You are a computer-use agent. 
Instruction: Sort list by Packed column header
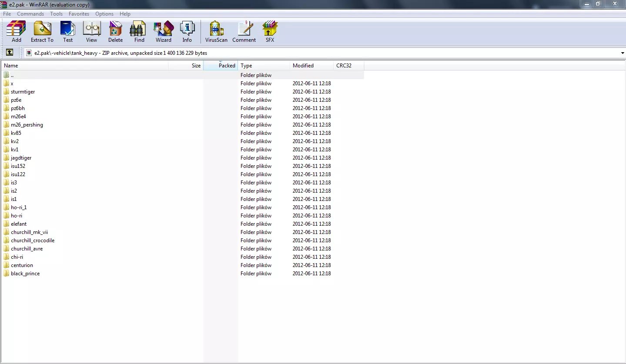[221, 66]
